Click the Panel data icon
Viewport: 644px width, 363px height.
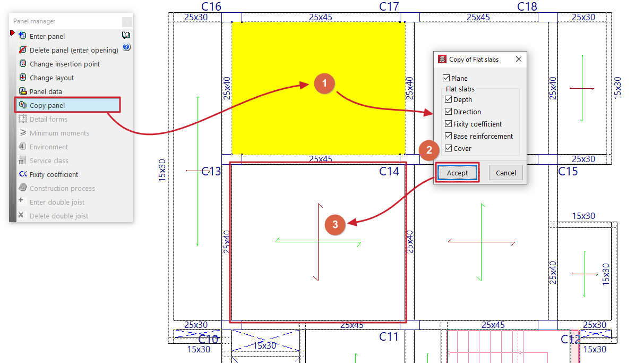coord(22,91)
